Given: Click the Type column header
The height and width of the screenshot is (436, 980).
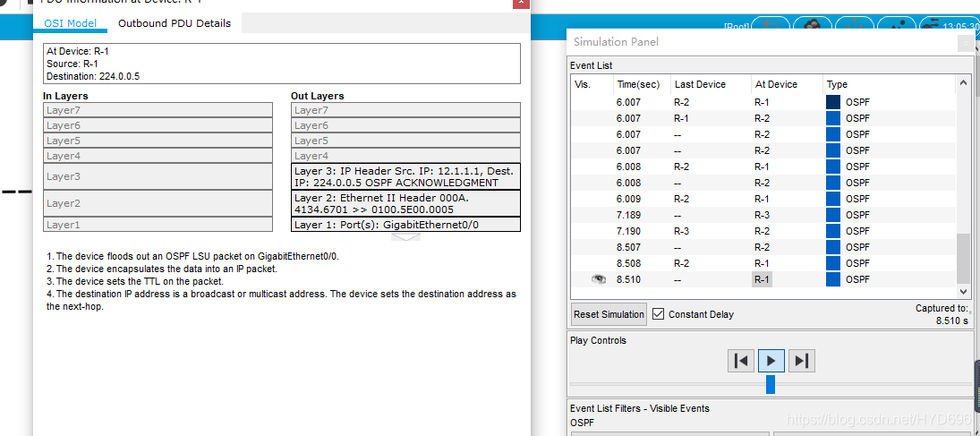Looking at the screenshot, I should pos(837,84).
